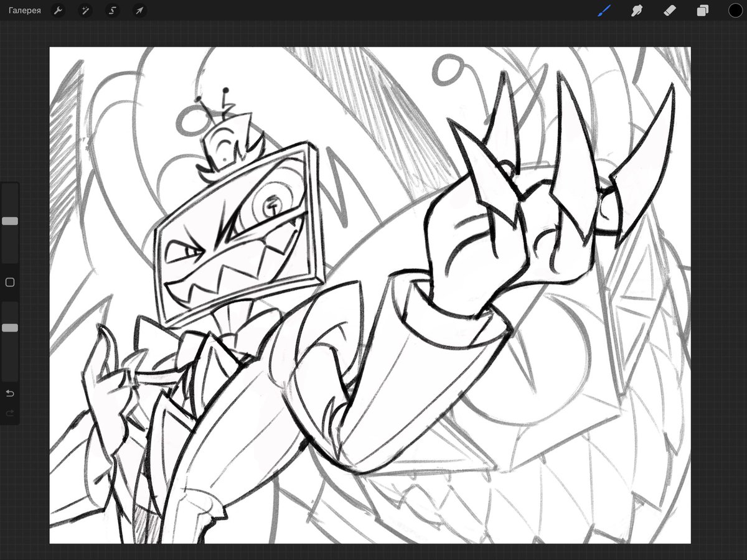Redo the last undone stroke
747x560 pixels.
pyautogui.click(x=10, y=413)
